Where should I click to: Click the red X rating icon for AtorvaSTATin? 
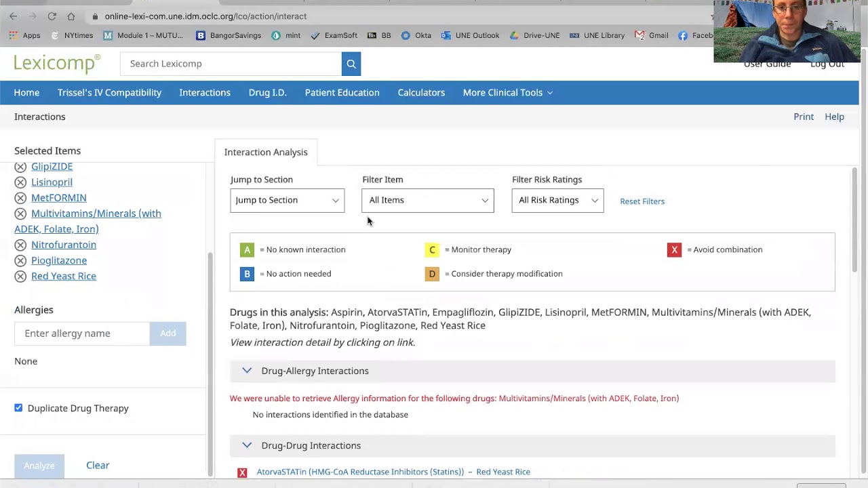point(242,472)
